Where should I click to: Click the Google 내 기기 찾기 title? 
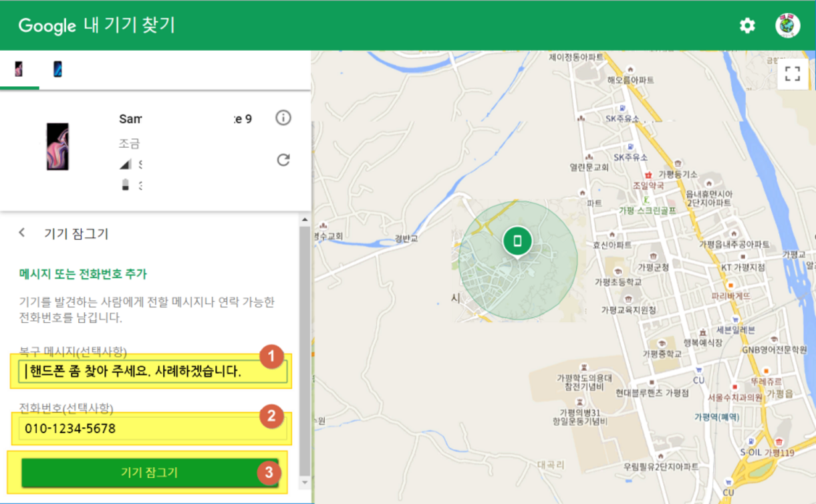coord(97,25)
